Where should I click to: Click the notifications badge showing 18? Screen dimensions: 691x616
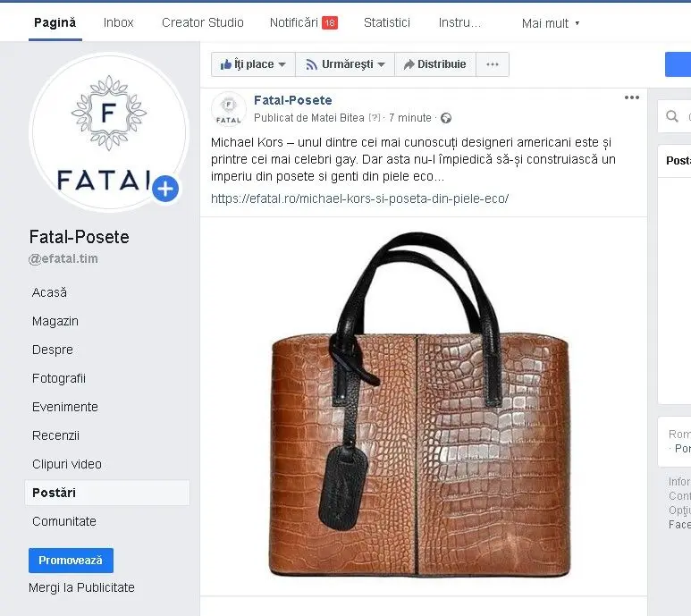point(330,22)
